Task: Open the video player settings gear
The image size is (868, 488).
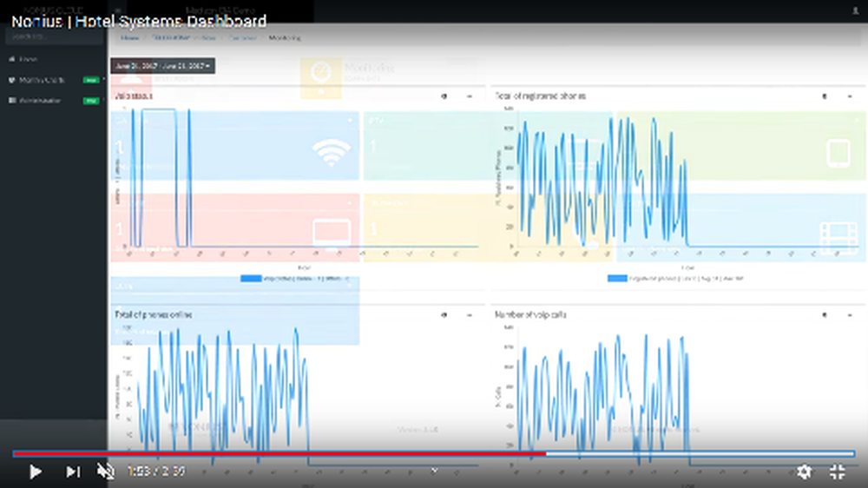Action: [804, 472]
